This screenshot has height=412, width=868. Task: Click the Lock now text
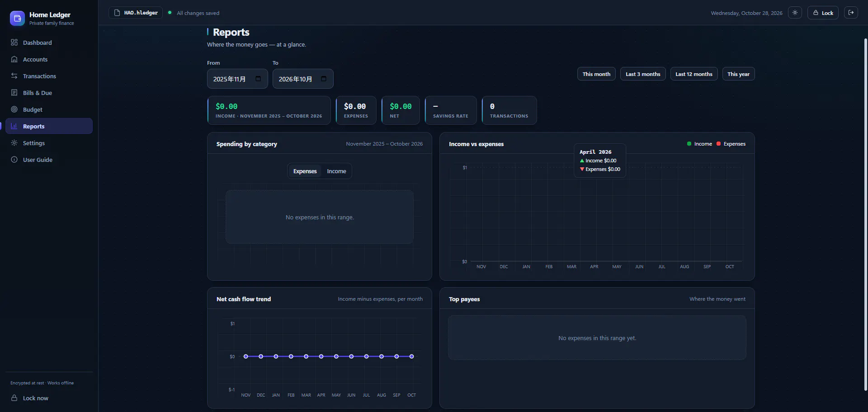tap(36, 398)
